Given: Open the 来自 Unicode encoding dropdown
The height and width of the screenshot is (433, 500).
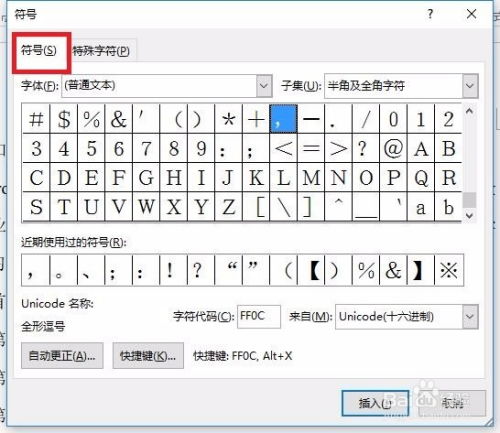Looking at the screenshot, I should (x=470, y=317).
